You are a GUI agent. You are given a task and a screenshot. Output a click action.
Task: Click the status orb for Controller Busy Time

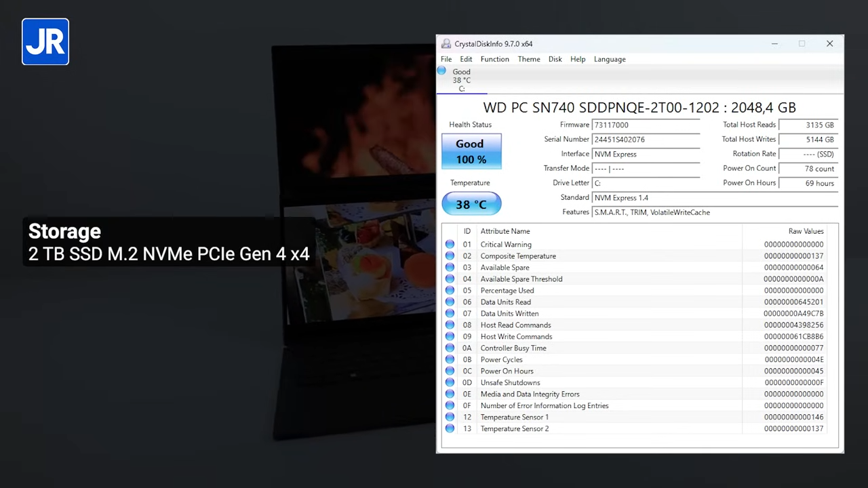pos(450,348)
